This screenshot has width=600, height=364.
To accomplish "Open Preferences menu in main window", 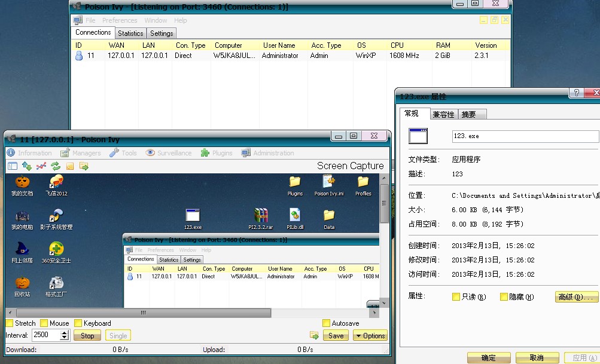I will 120,20.
